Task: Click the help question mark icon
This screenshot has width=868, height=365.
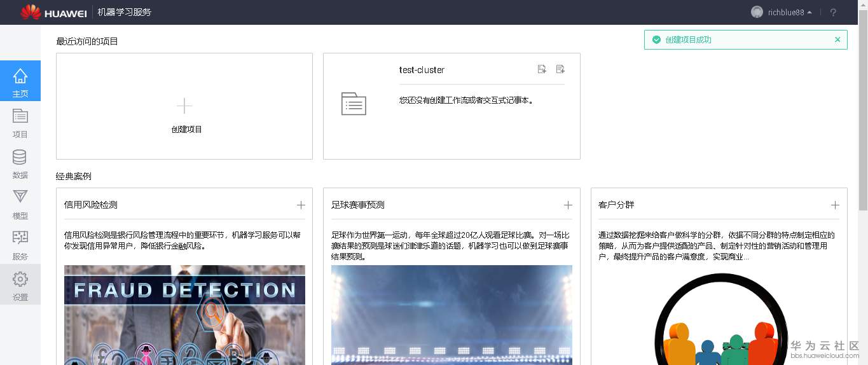Action: click(x=833, y=12)
